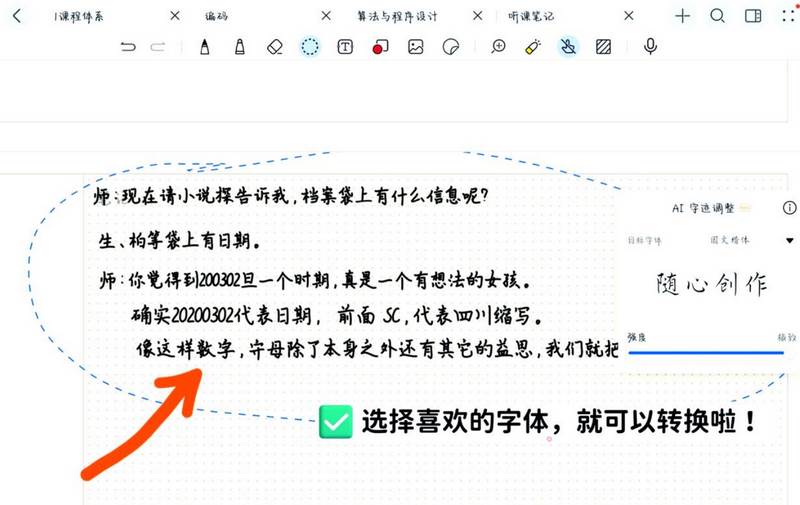The height and width of the screenshot is (505, 800).
Task: Select the shapes tool
Action: tap(380, 47)
